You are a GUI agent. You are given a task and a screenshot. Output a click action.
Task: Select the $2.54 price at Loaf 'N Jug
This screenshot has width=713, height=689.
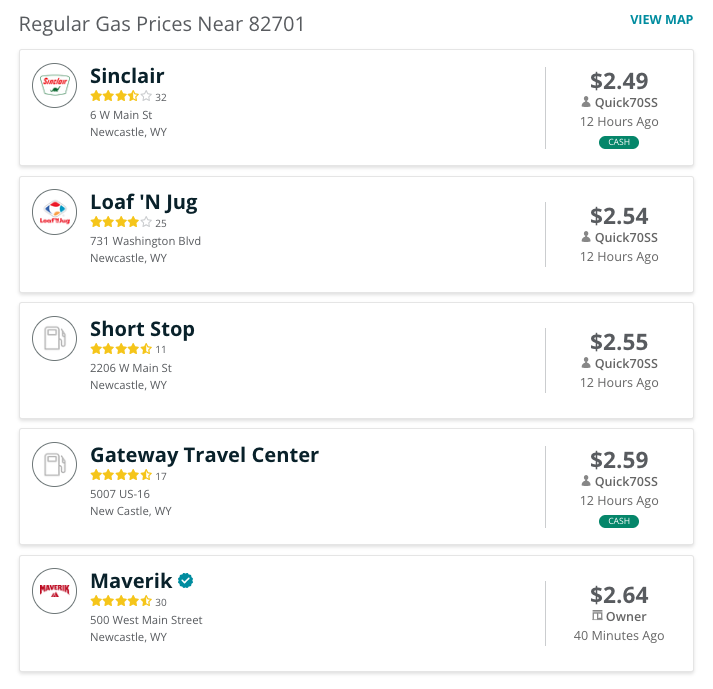click(619, 216)
